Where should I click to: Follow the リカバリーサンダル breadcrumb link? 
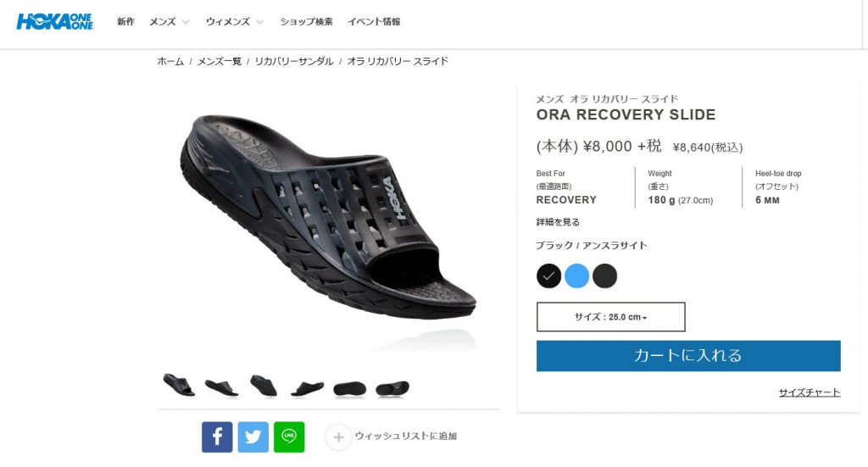tap(294, 61)
